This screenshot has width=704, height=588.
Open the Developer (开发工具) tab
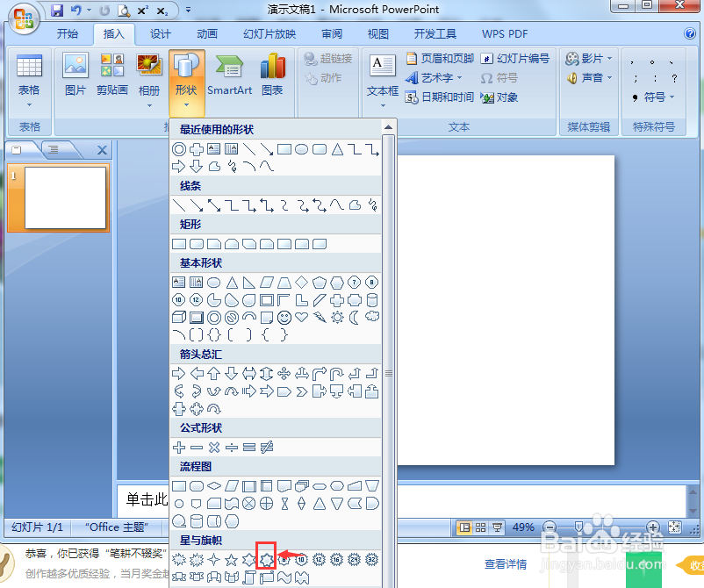[x=435, y=34]
